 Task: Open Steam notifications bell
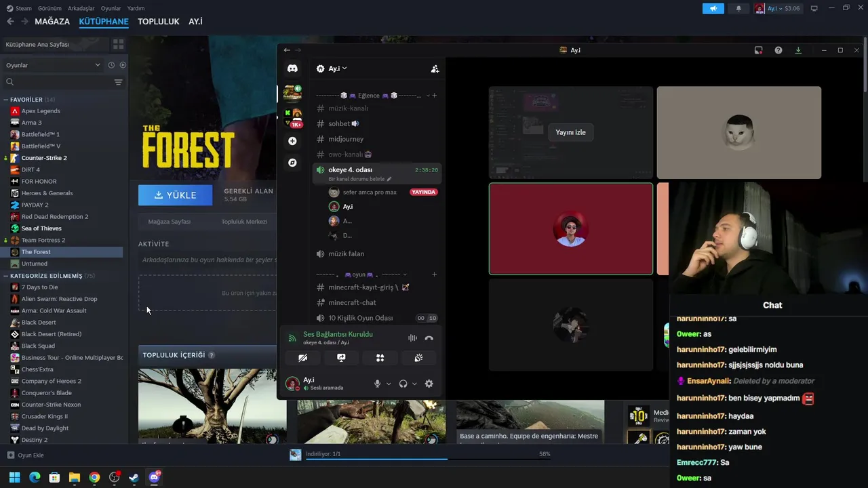pos(738,8)
